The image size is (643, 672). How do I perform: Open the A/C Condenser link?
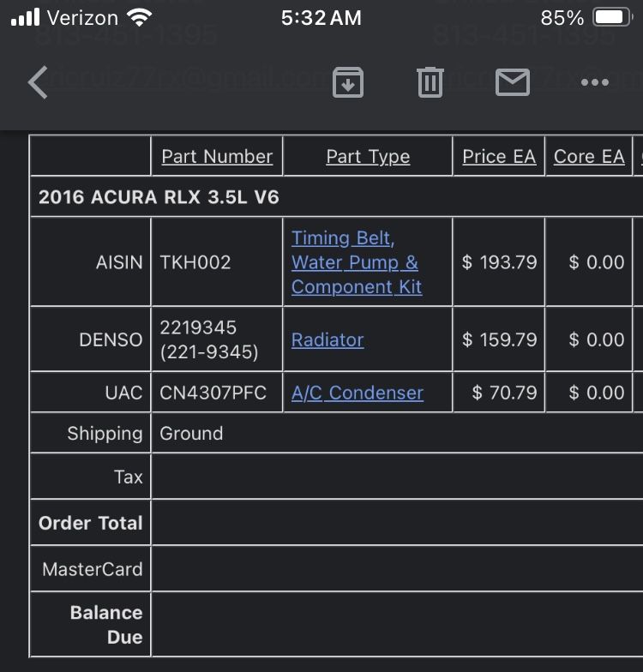click(x=357, y=393)
